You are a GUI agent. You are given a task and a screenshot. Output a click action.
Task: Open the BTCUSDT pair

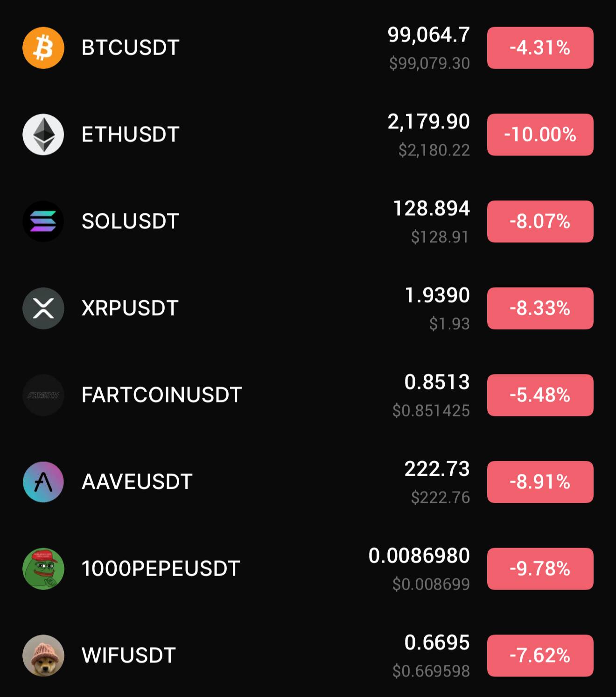point(131,48)
